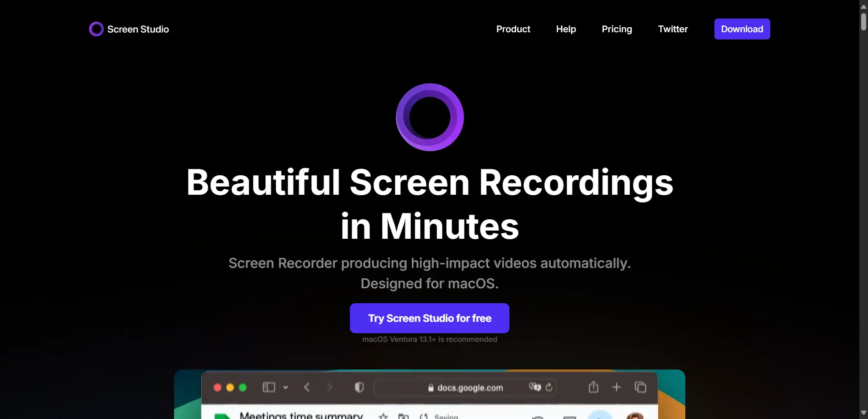Click the scrollbar up arrow
Screen dimensions: 868x419
coord(863,6)
